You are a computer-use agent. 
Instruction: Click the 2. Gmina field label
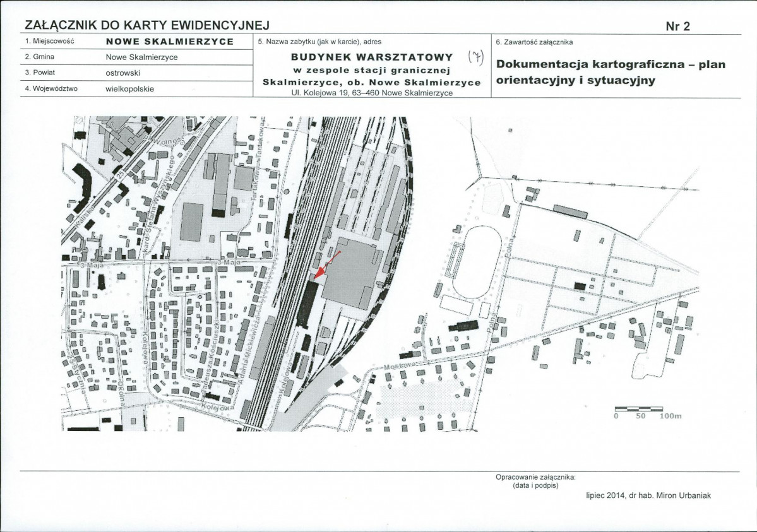[41, 57]
